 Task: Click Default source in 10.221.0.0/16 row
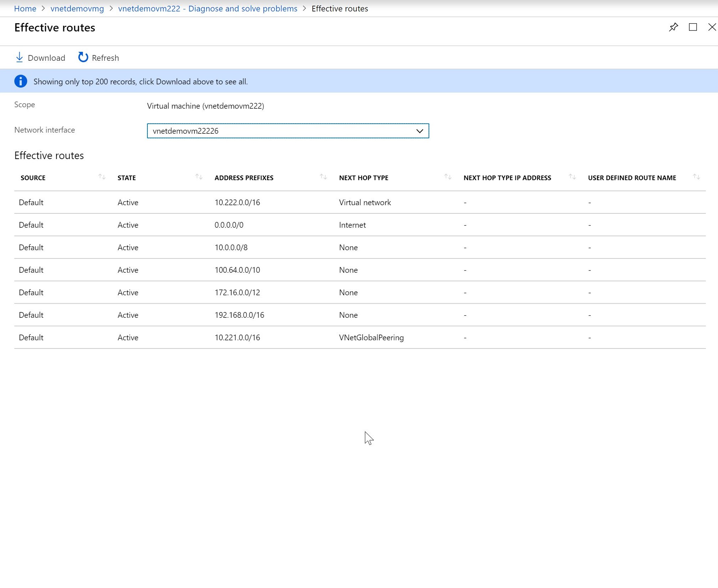click(x=31, y=337)
